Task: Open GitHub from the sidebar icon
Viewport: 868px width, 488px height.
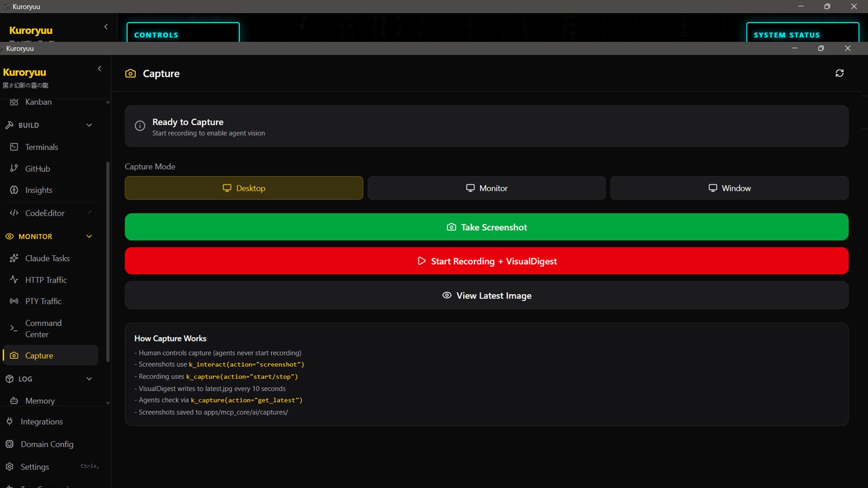Action: [14, 169]
